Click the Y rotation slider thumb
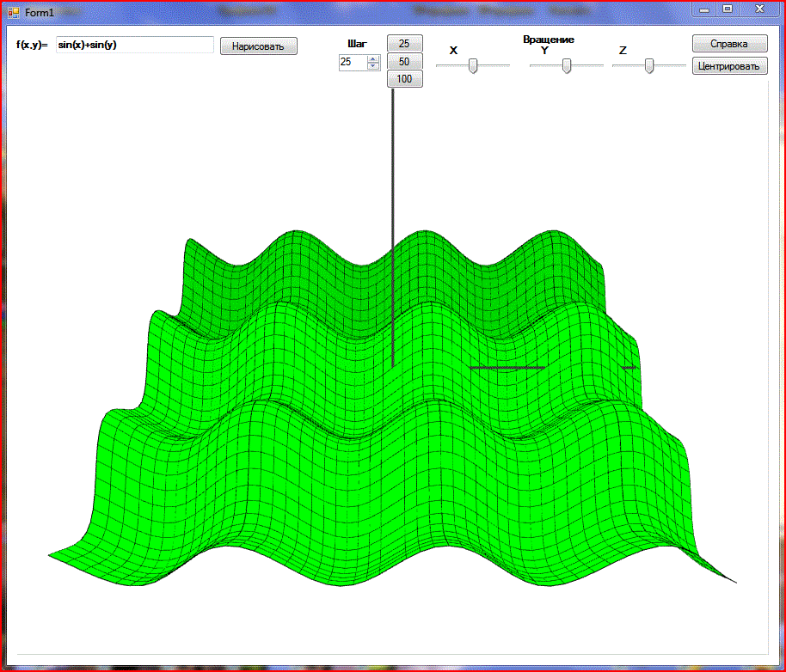This screenshot has height=672, width=786. (x=567, y=66)
